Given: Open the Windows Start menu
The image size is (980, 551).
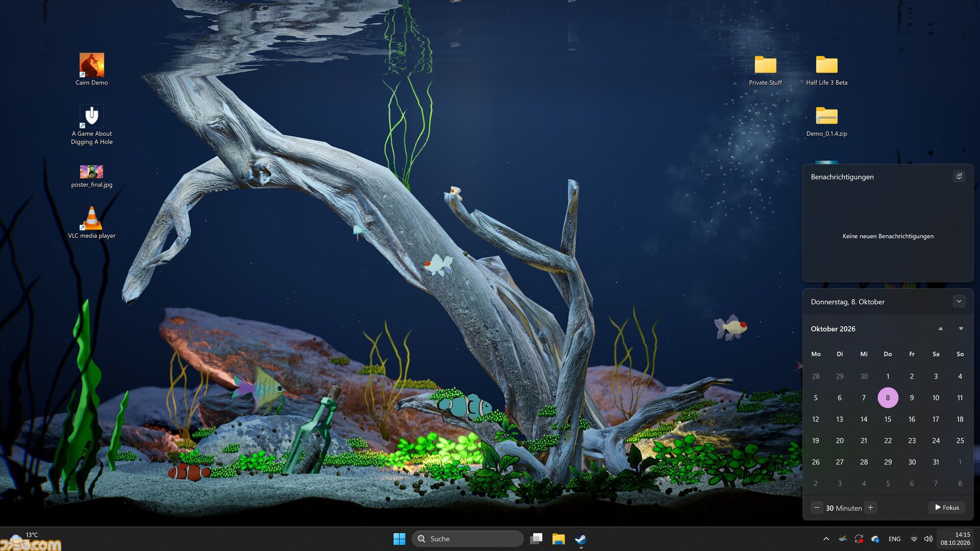Looking at the screenshot, I should 399,539.
